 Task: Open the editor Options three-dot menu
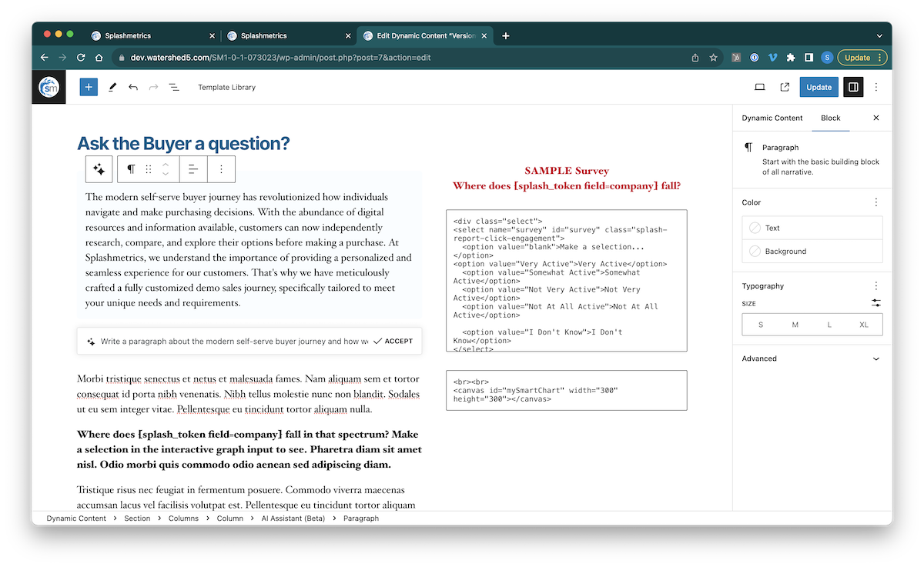[875, 87]
